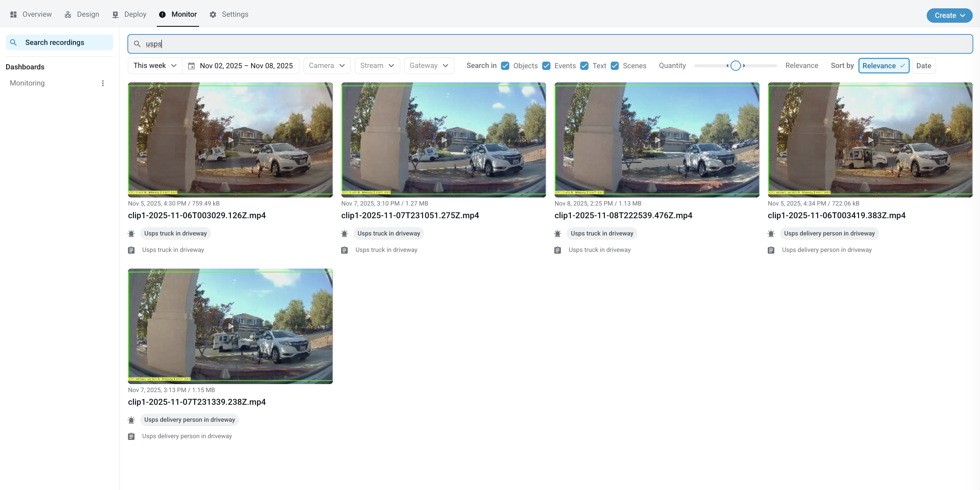
Task: Switch to the Deploy tab
Action: point(129,14)
